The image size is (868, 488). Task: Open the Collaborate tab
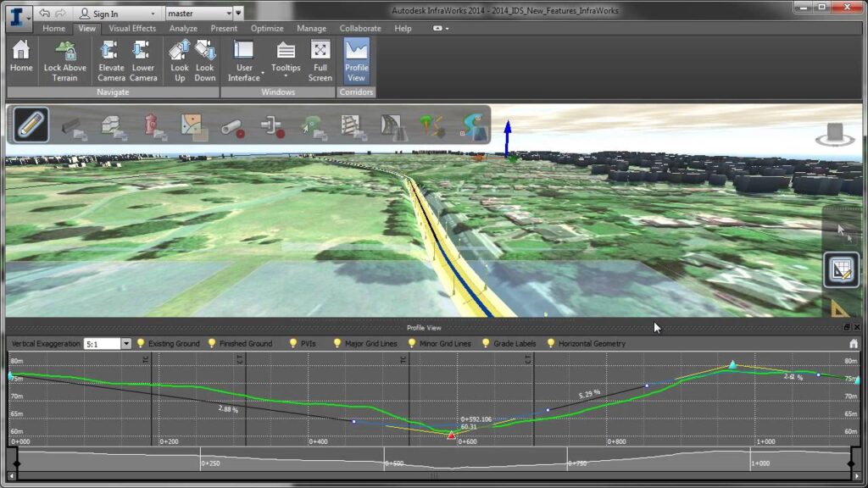pos(360,28)
